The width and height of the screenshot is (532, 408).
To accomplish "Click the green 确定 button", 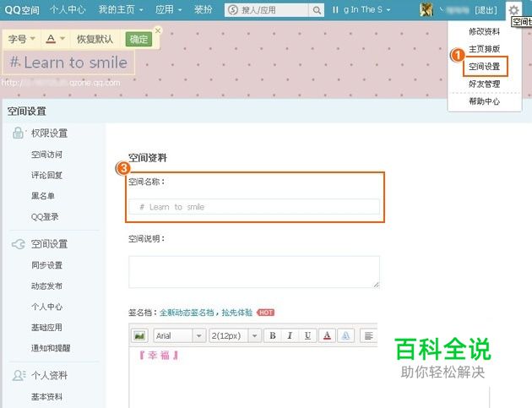I will click(x=138, y=40).
